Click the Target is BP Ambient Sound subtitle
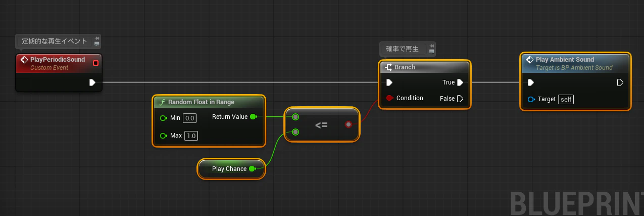The height and width of the screenshot is (216, 644). [574, 68]
